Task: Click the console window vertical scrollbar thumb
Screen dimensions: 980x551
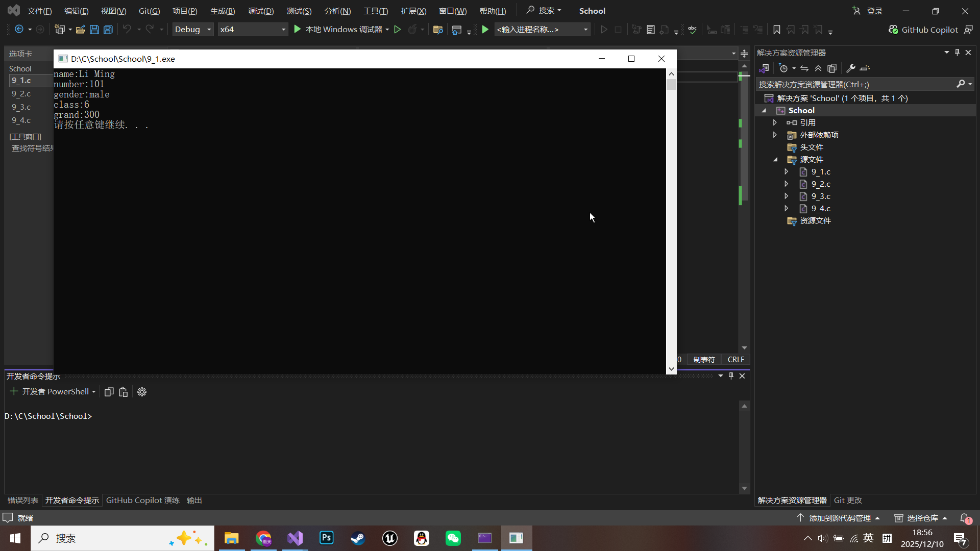Action: pyautogui.click(x=671, y=84)
